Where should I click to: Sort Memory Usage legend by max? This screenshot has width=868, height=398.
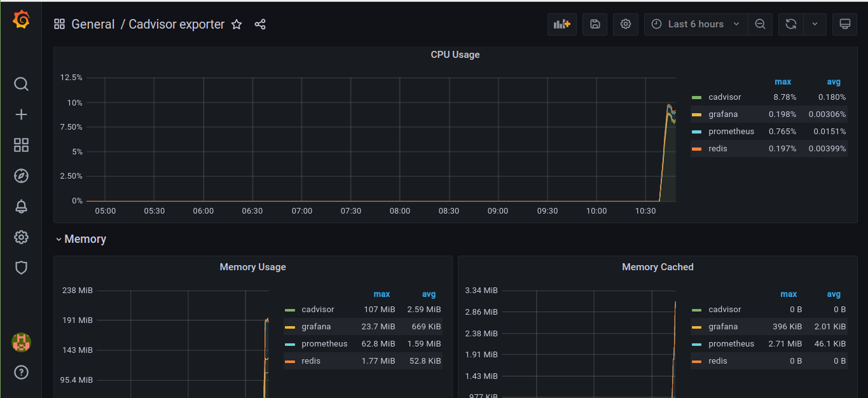382,294
